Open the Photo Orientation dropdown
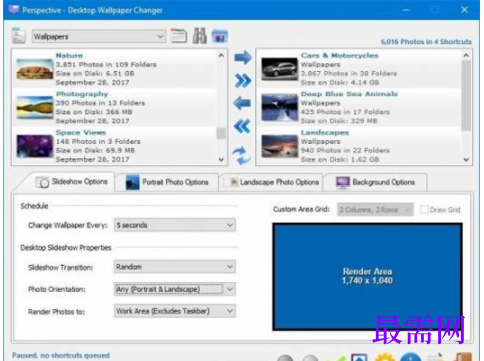The width and height of the screenshot is (484, 361). [175, 289]
